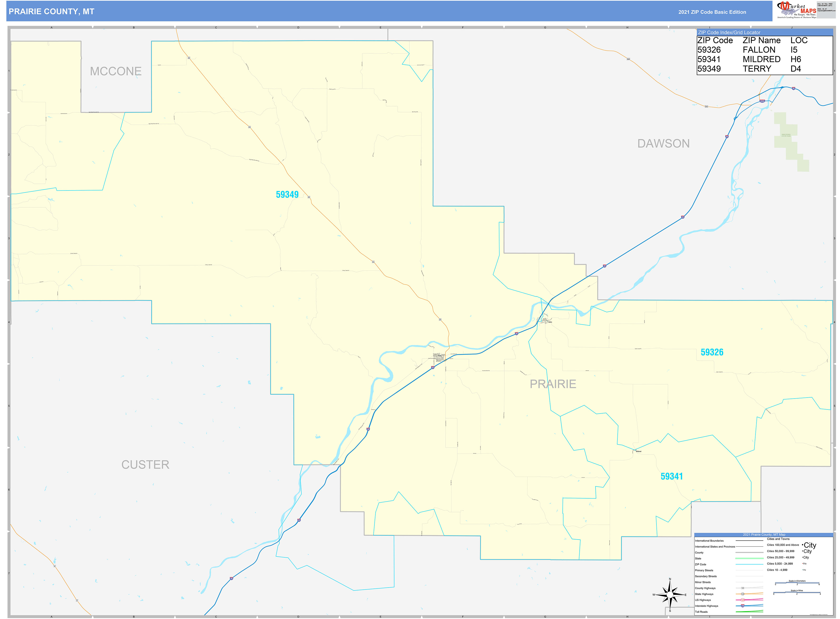Image resolution: width=840 pixels, height=619 pixels.
Task: Click International States and Provinces legend entry
Action: (715, 547)
